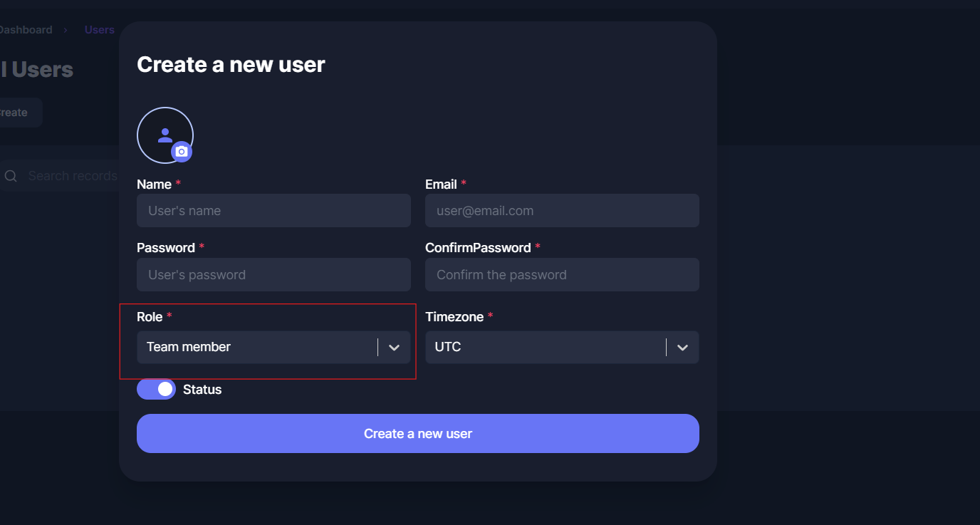Focus the Confirm the password field

tap(562, 275)
